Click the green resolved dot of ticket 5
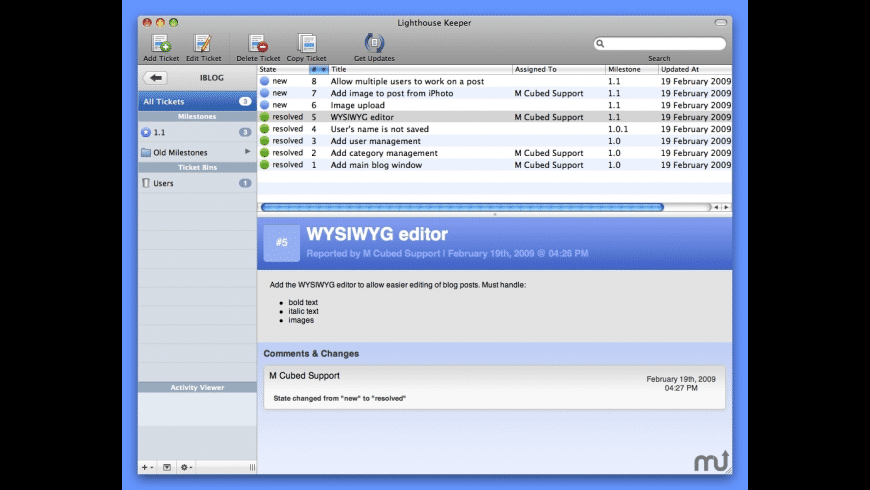Screen dimensions: 870x490 (265, 117)
